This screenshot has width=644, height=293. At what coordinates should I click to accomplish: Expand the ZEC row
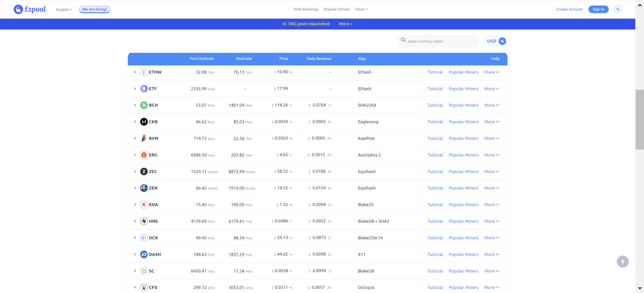(135, 172)
